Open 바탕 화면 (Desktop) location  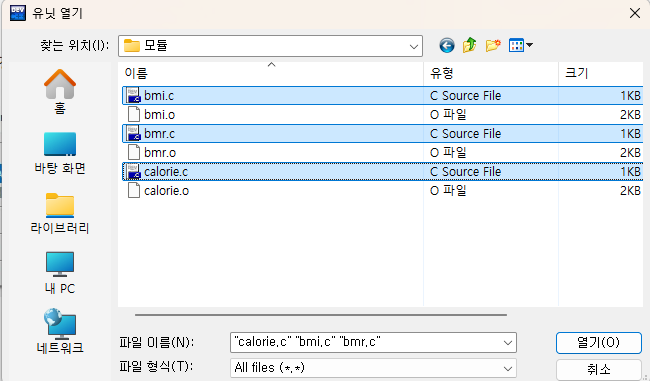(60, 153)
